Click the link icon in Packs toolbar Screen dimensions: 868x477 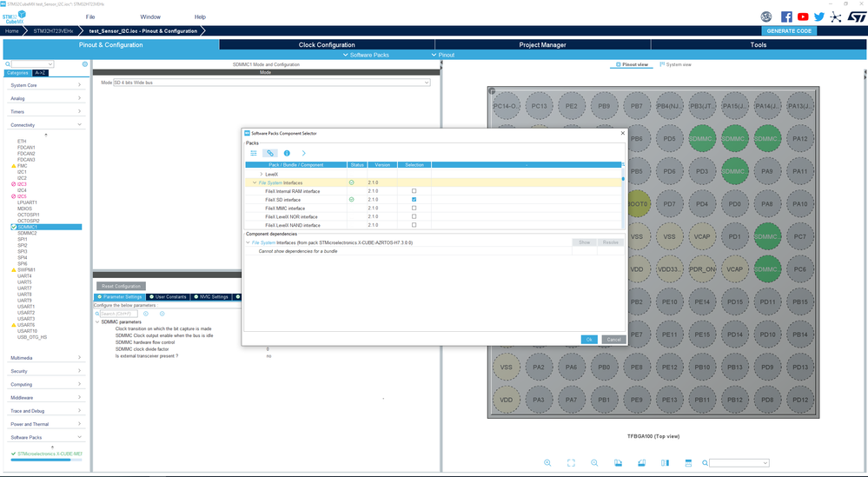(x=270, y=153)
